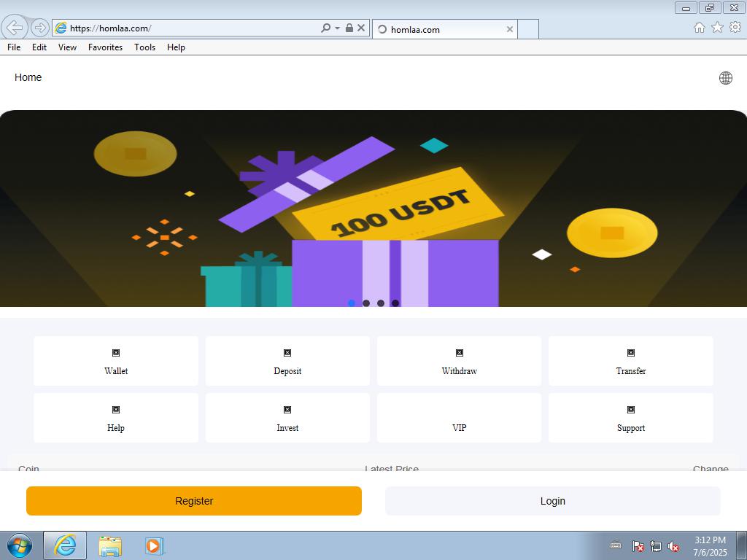
Task: Click the globe language icon
Action: click(726, 78)
